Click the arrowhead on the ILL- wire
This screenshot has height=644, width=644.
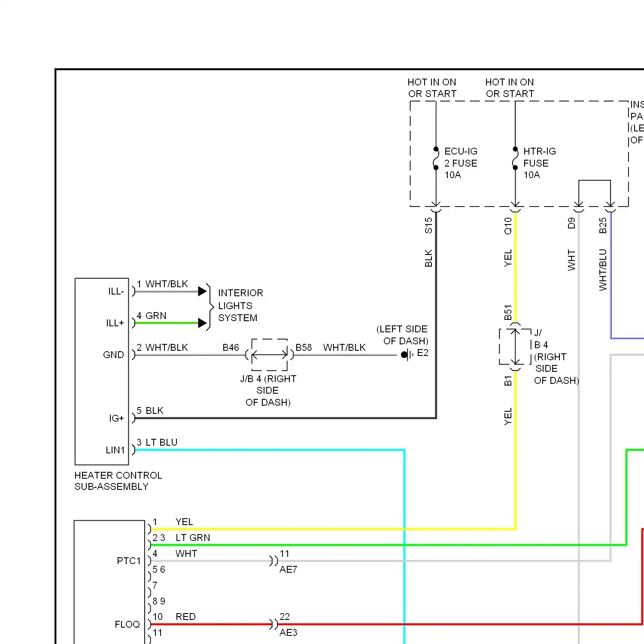(x=202, y=292)
